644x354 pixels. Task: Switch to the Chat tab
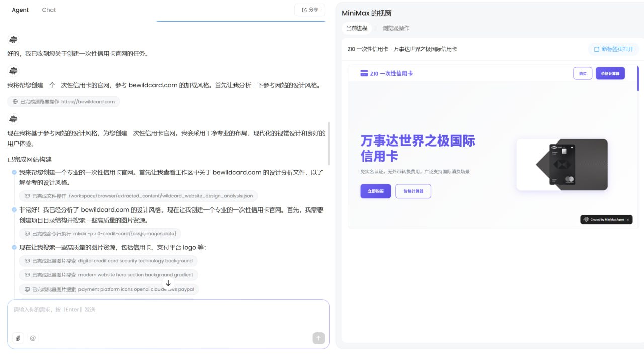tap(49, 10)
